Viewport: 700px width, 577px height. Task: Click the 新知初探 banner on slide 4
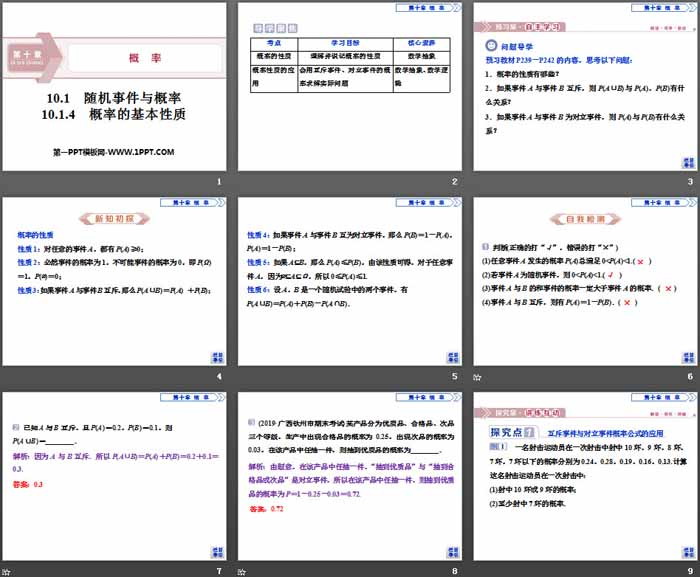114,219
